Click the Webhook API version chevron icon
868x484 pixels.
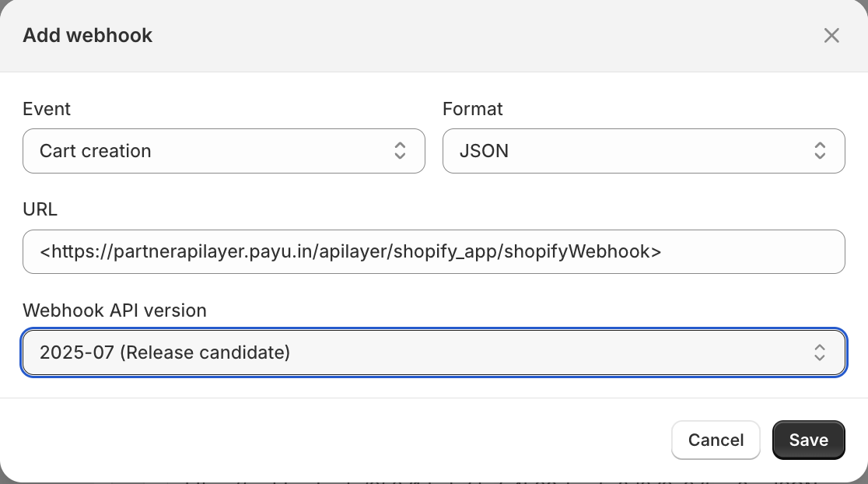(x=820, y=352)
